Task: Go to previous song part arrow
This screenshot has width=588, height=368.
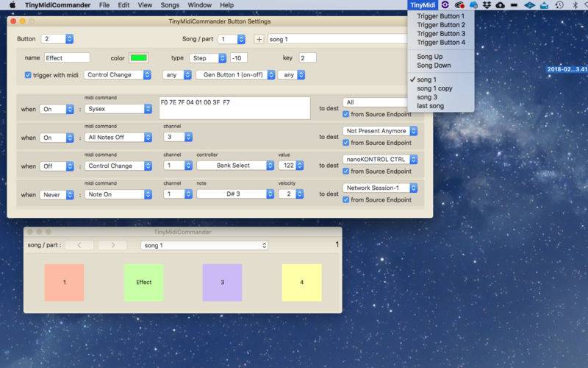Action: tap(79, 245)
